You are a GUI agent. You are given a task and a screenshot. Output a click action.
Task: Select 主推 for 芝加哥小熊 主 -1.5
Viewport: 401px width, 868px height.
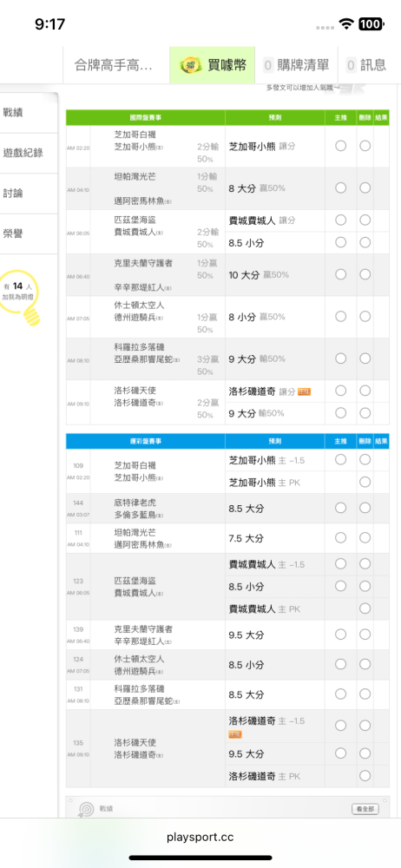[340, 459]
